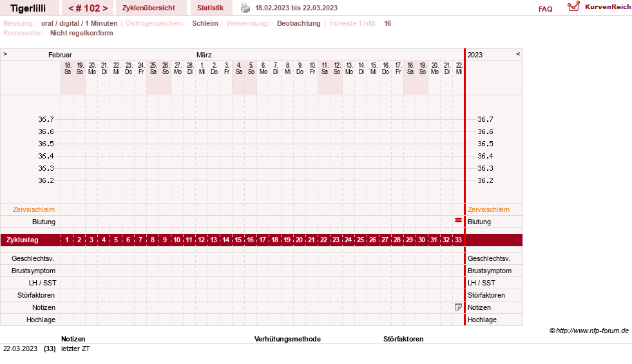Click the 22. Mi date column header
The image size is (632, 364).
[459, 68]
